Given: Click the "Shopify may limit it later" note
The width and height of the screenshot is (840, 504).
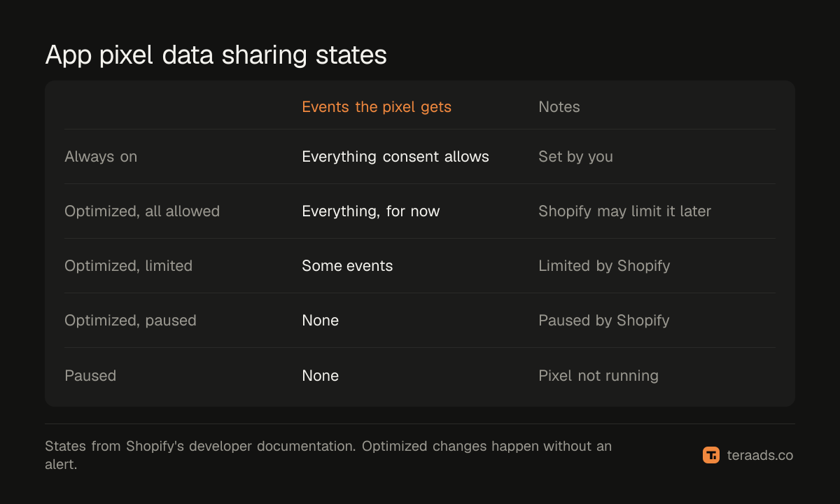Looking at the screenshot, I should [x=624, y=211].
